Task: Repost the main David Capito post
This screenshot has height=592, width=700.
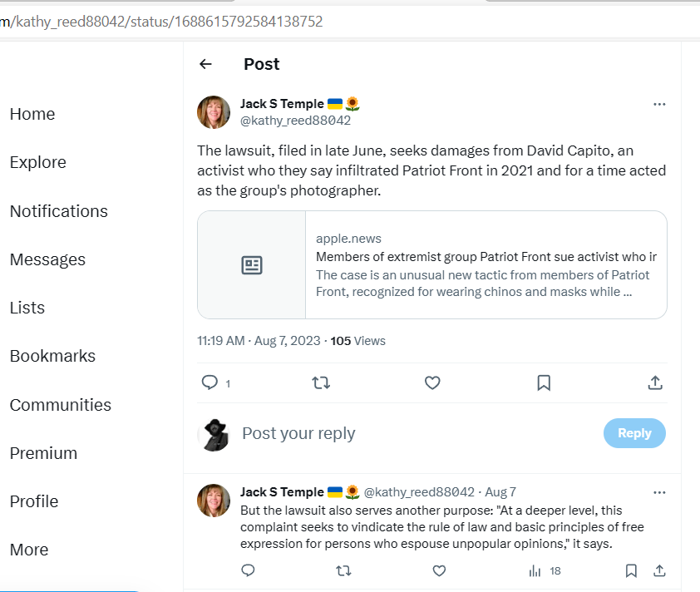Action: pyautogui.click(x=320, y=382)
